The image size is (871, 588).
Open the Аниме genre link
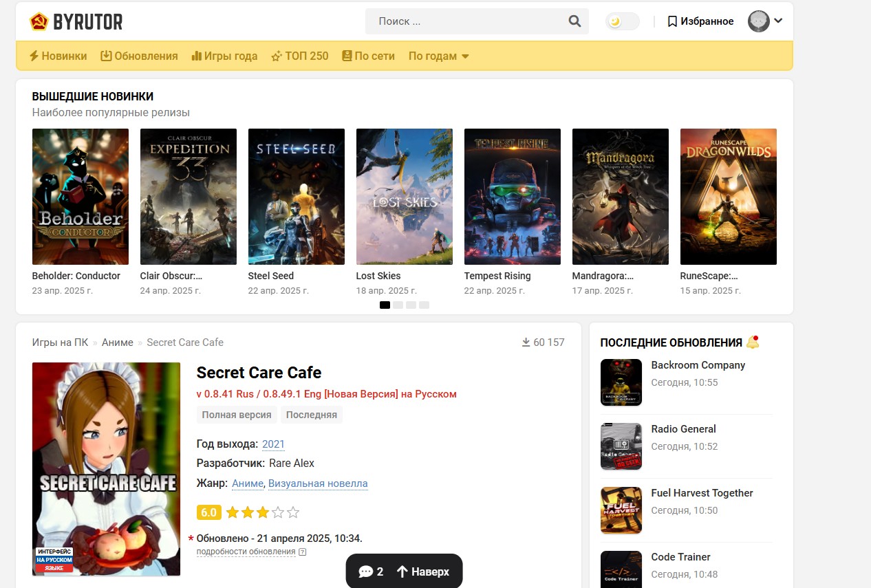[248, 483]
